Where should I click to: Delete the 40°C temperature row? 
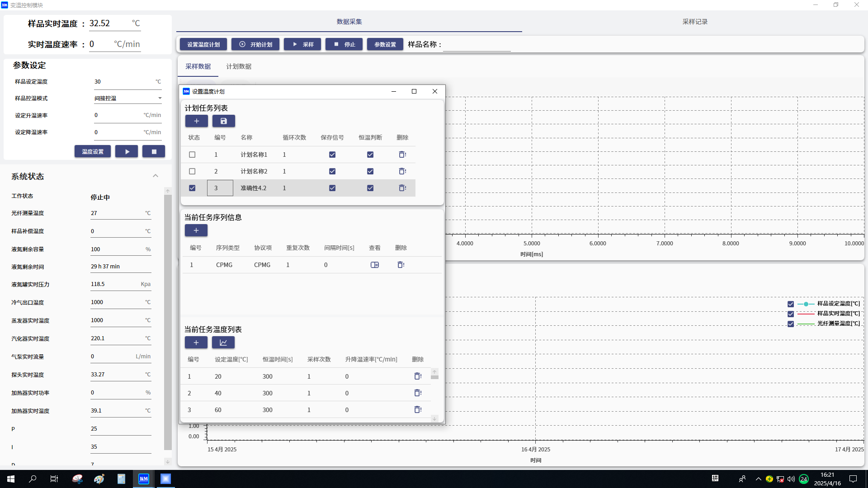(417, 393)
